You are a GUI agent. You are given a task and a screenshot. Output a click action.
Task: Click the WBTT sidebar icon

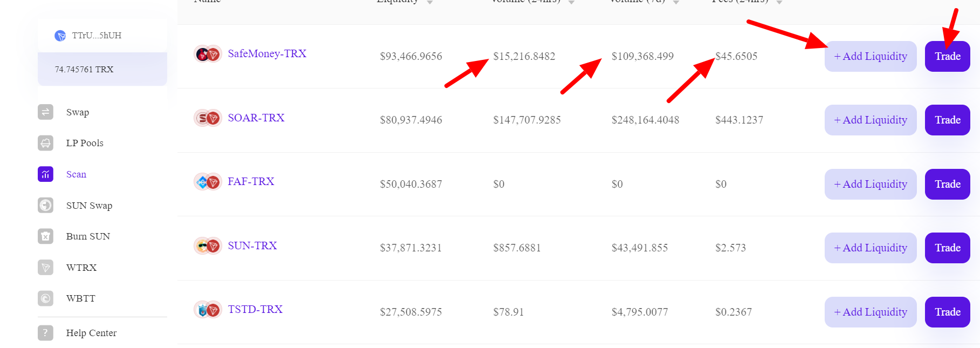pos(46,298)
